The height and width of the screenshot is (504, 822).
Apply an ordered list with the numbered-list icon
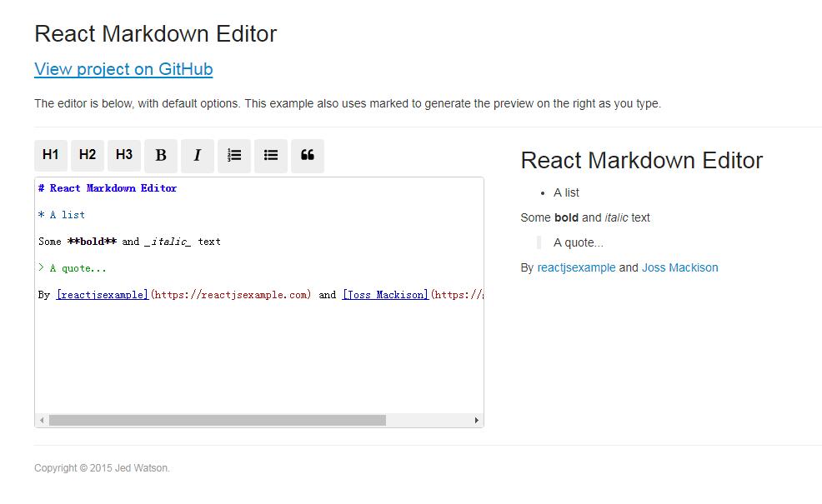(233, 156)
